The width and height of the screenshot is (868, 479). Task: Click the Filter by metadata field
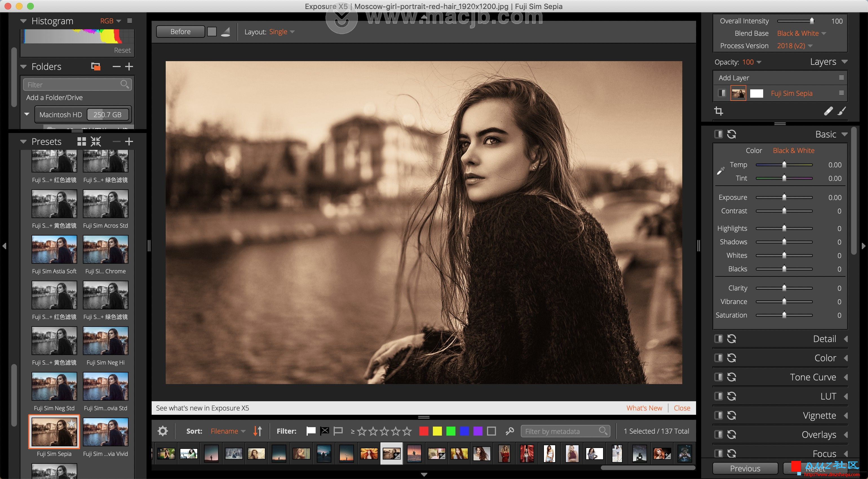pyautogui.click(x=565, y=431)
